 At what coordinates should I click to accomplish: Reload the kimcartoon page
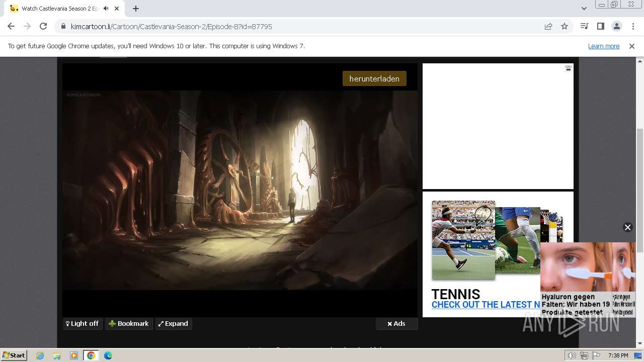pyautogui.click(x=43, y=27)
